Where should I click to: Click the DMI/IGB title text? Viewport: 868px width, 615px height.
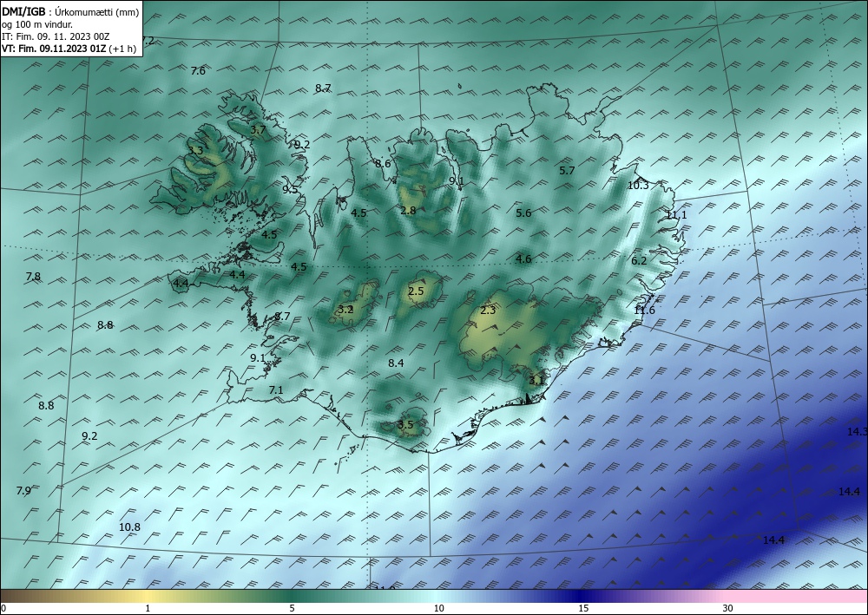23,10
